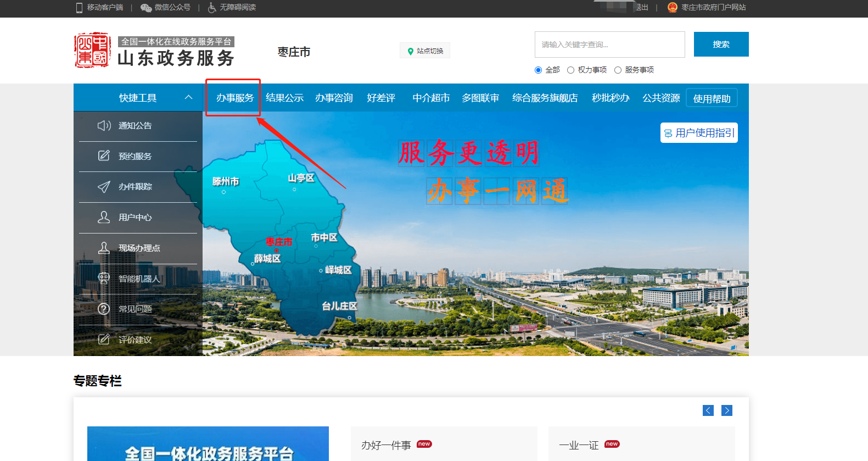This screenshot has height=461, width=868.
Task: Select the 全部 radio button
Action: coord(538,70)
